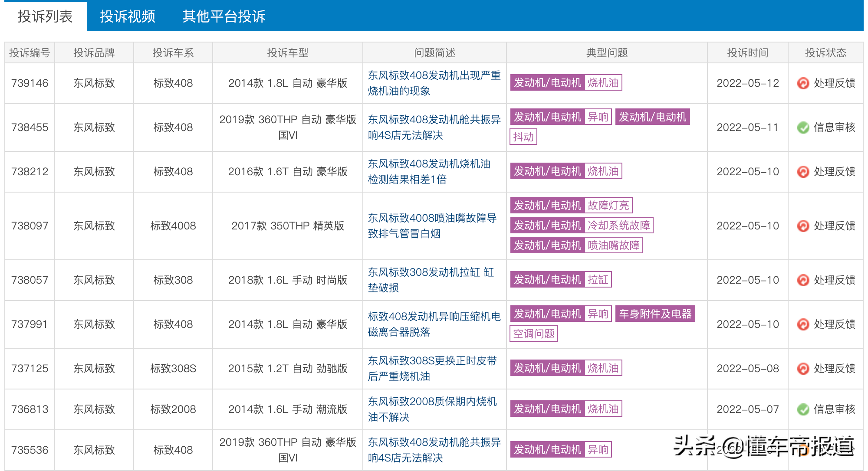The height and width of the screenshot is (471, 868).
Task: Click the 异响 tag in row 735536
Action: tap(598, 450)
